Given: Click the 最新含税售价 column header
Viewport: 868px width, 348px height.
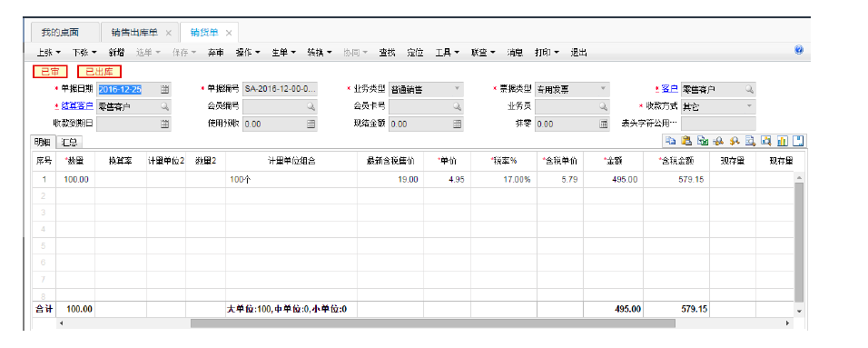Looking at the screenshot, I should coord(390,161).
